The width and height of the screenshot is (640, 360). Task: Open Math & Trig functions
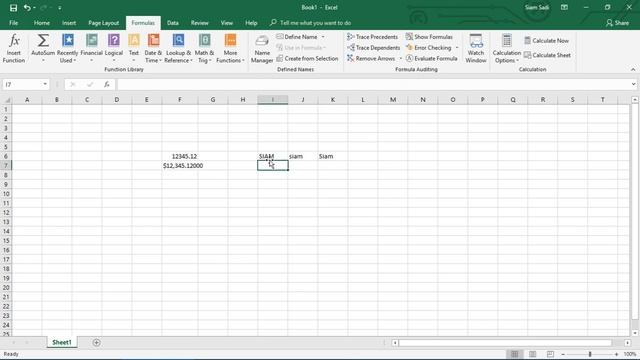(x=204, y=49)
